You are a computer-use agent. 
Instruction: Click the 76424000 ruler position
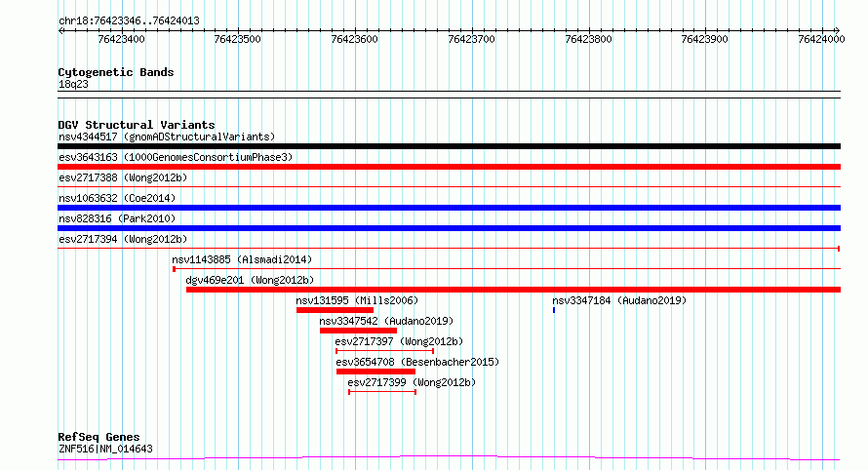[x=821, y=39]
